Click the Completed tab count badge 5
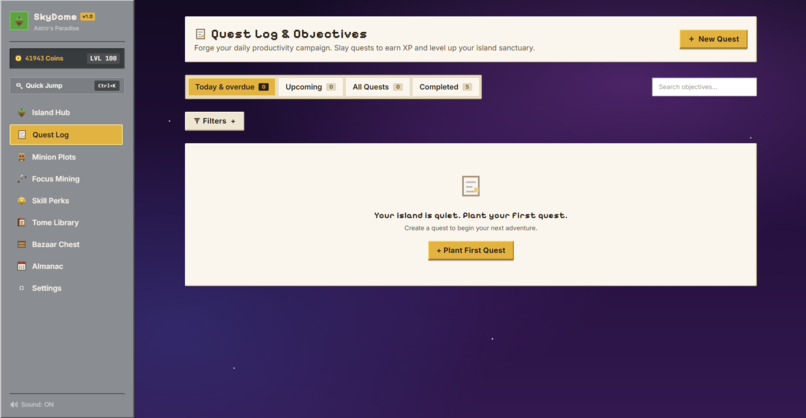 (467, 87)
